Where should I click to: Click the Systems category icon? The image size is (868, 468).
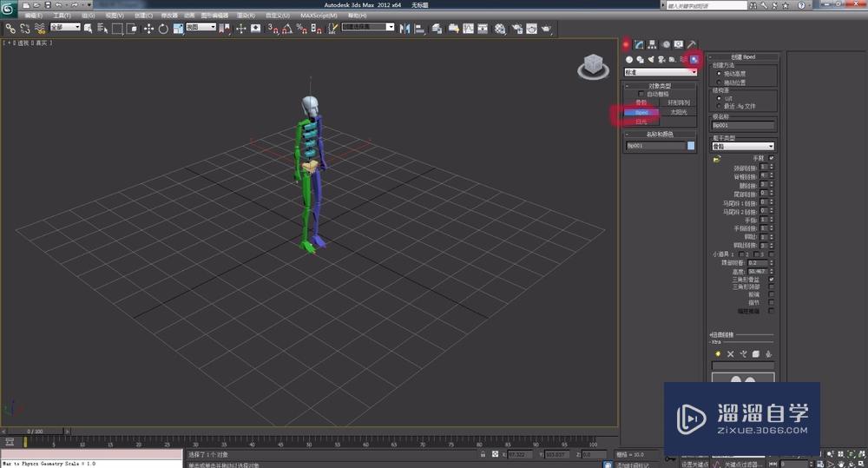coord(694,59)
